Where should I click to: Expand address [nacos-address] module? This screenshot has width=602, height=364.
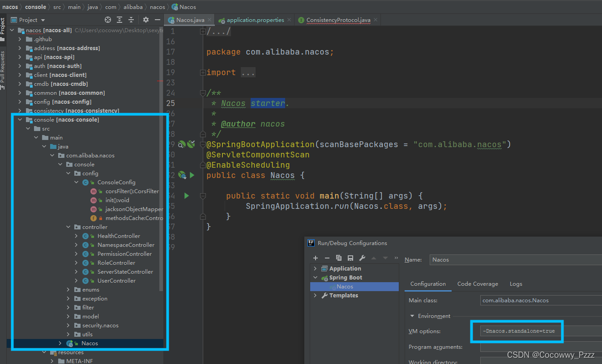(x=20, y=48)
